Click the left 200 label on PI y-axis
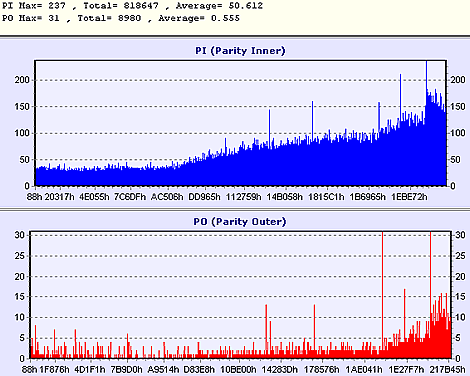This screenshot has width=470, height=376. [x=22, y=80]
